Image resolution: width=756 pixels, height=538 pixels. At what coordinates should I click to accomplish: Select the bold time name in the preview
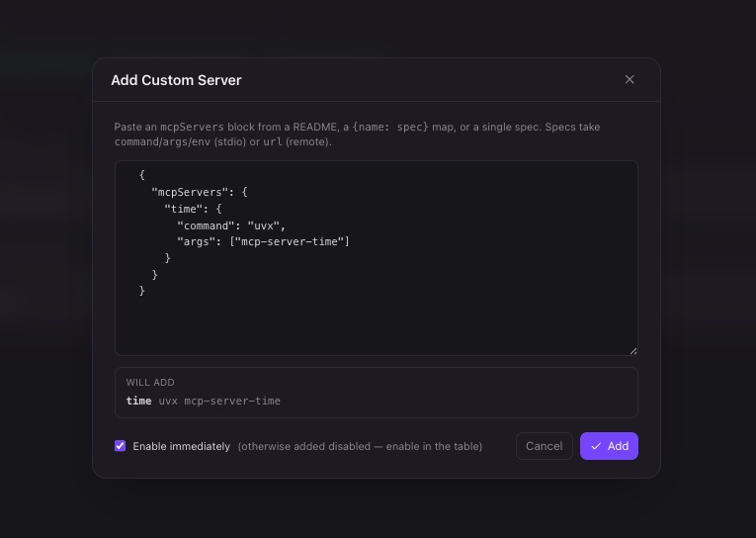tap(139, 401)
